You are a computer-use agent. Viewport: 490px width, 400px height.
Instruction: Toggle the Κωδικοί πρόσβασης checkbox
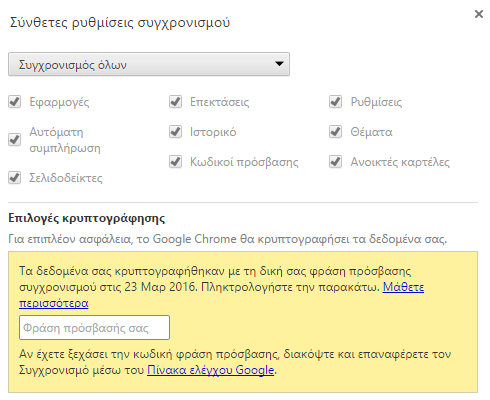175,162
